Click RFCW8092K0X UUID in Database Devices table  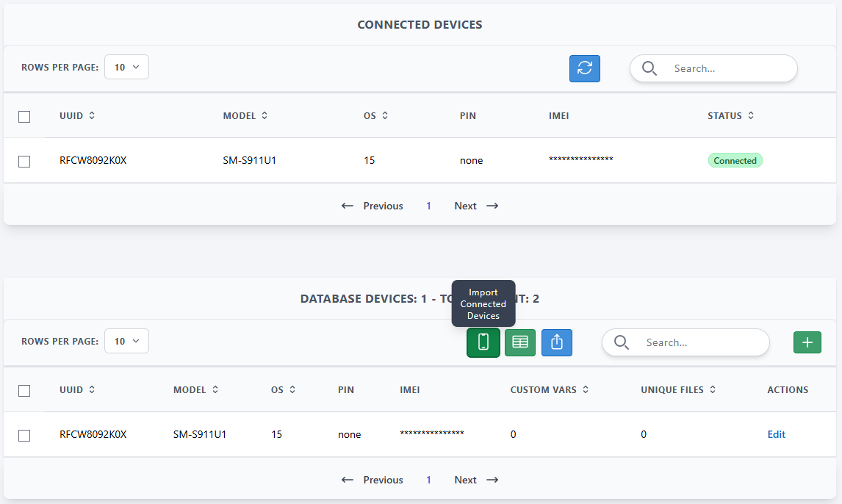point(93,434)
